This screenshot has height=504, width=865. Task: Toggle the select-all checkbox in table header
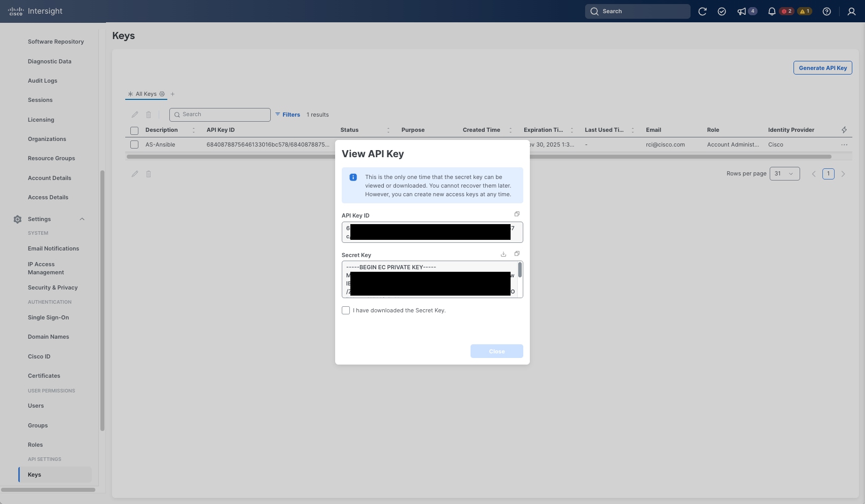134,130
